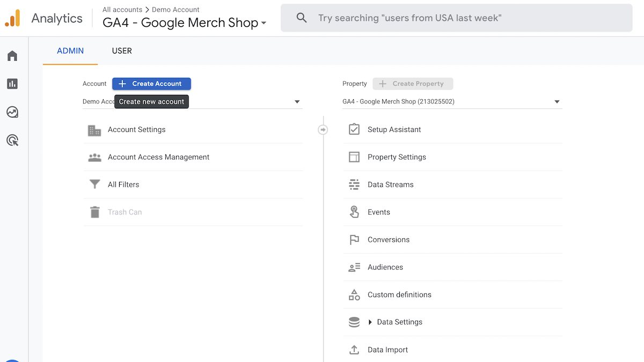Select the ADMIN tab

[x=70, y=51]
